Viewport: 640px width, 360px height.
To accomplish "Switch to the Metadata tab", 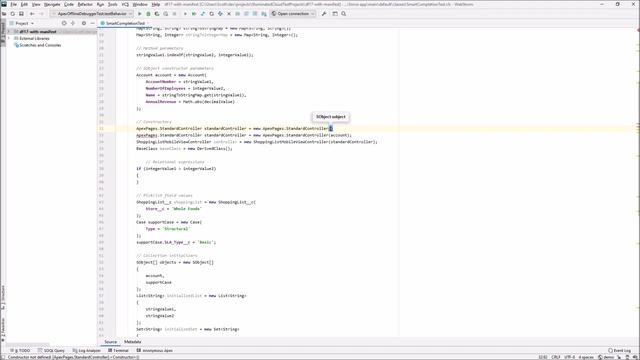I will [x=133, y=342].
